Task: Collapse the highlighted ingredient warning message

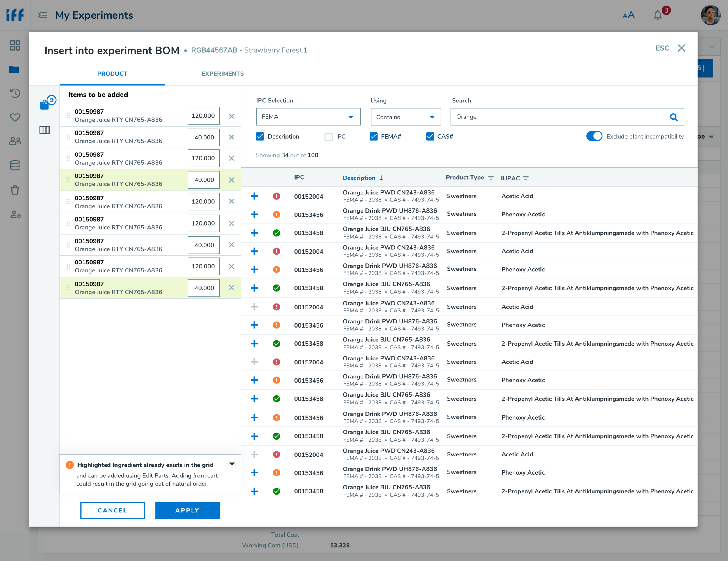Action: pos(232,464)
